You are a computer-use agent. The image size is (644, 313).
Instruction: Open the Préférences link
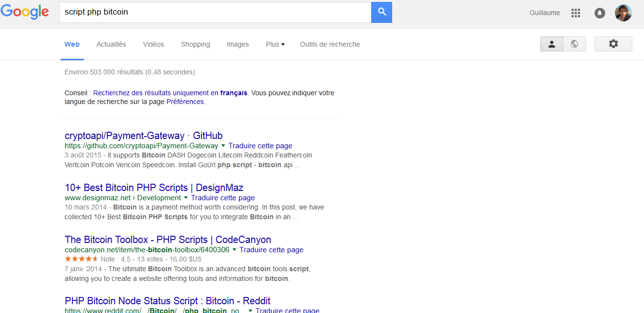pyautogui.click(x=185, y=102)
